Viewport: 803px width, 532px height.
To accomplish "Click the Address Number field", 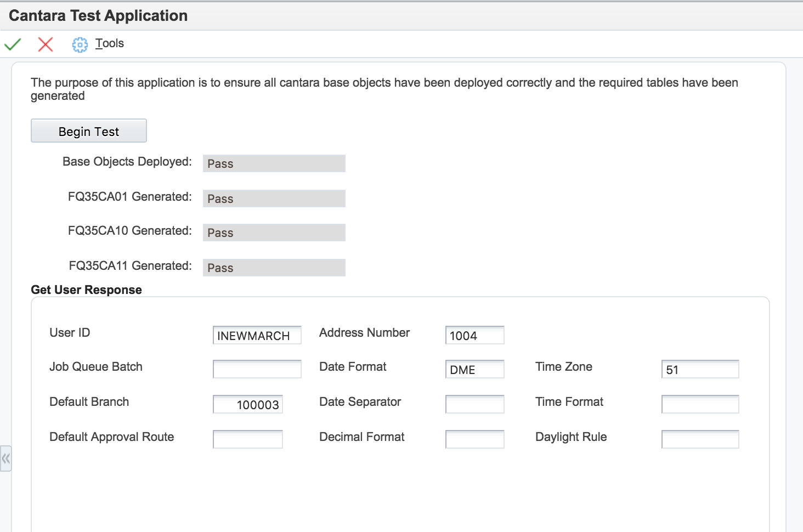I will point(474,336).
